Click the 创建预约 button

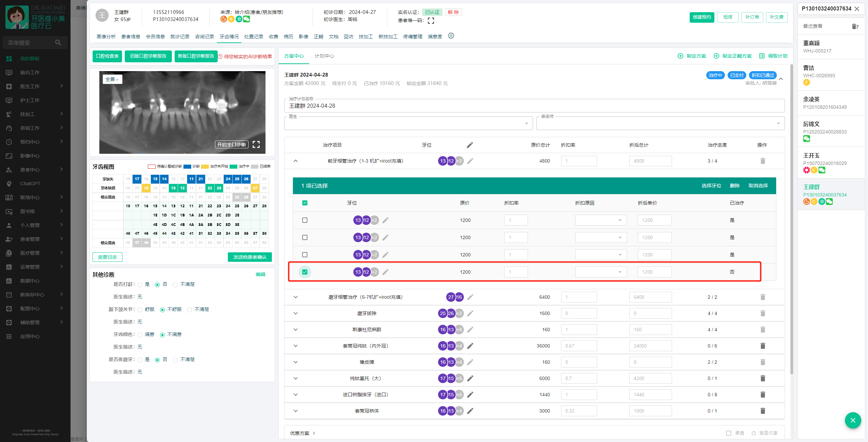(702, 17)
